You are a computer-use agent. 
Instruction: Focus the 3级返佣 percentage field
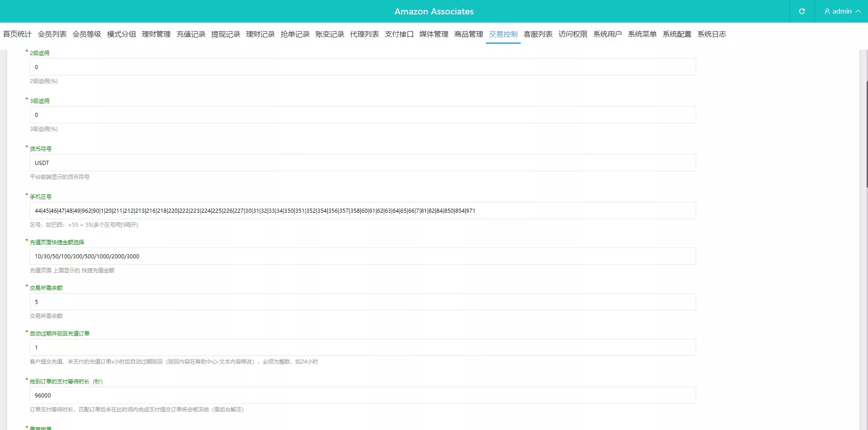point(363,115)
